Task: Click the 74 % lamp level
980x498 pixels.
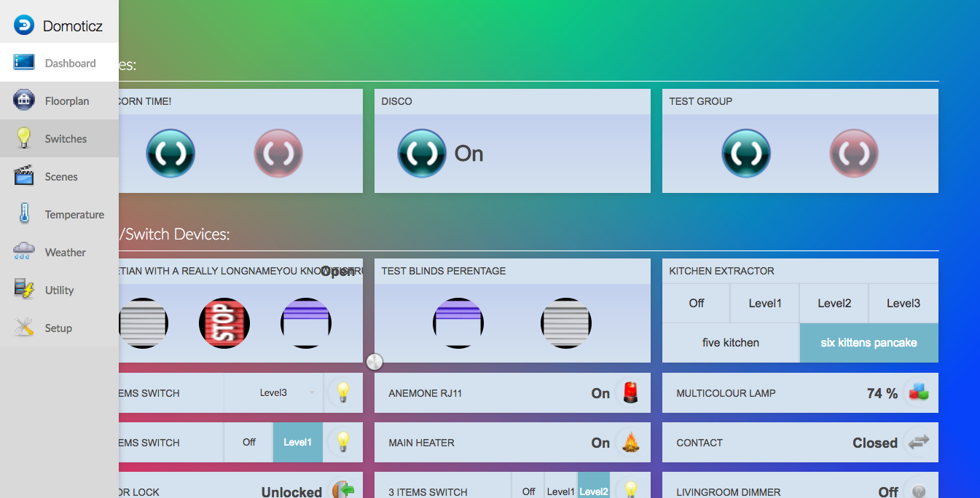Action: point(882,393)
